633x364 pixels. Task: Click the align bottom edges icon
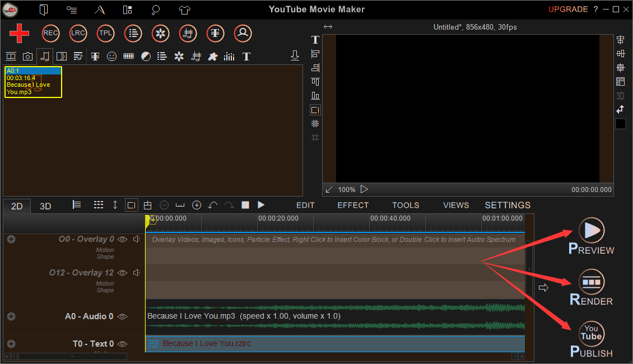(x=315, y=96)
